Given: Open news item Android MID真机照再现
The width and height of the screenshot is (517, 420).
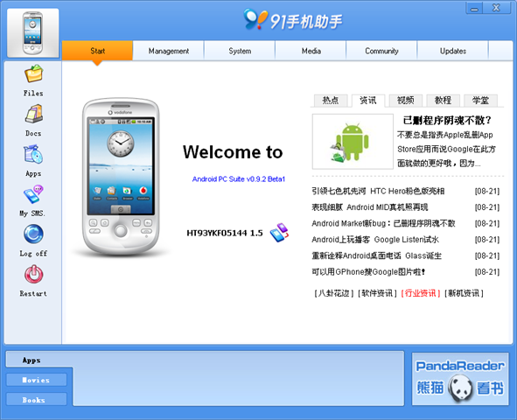Looking at the screenshot, I should [x=370, y=207].
